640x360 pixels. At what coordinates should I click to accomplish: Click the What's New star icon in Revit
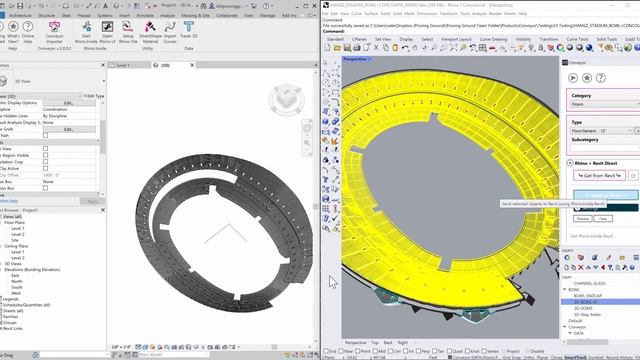click(x=13, y=32)
